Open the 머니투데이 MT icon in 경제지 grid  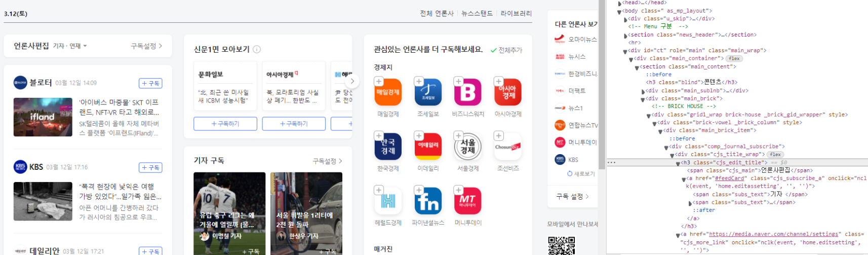tap(468, 201)
